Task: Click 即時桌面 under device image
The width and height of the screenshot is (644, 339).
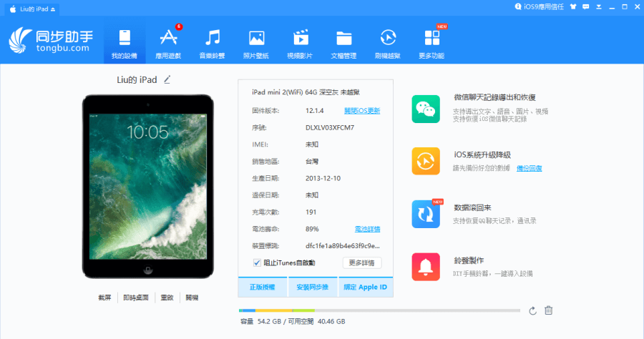Action: (136, 298)
